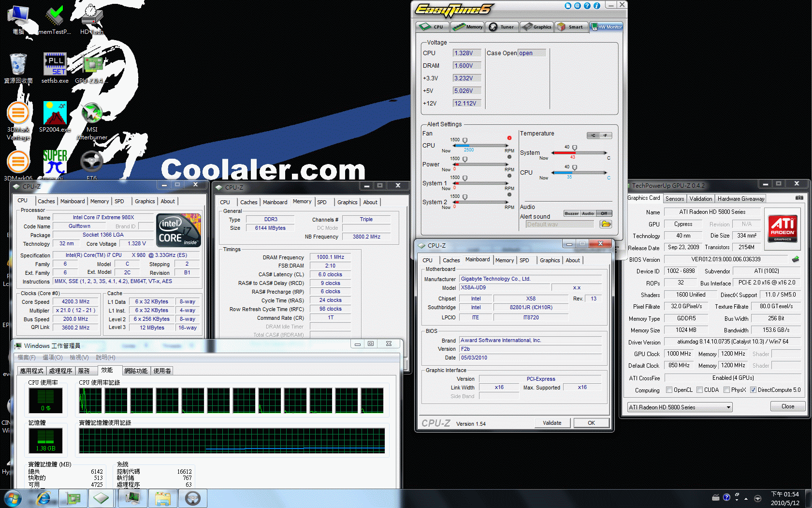Viewport: 812px width, 508px height.
Task: Set alert audio mode to Off
Action: 604,213
